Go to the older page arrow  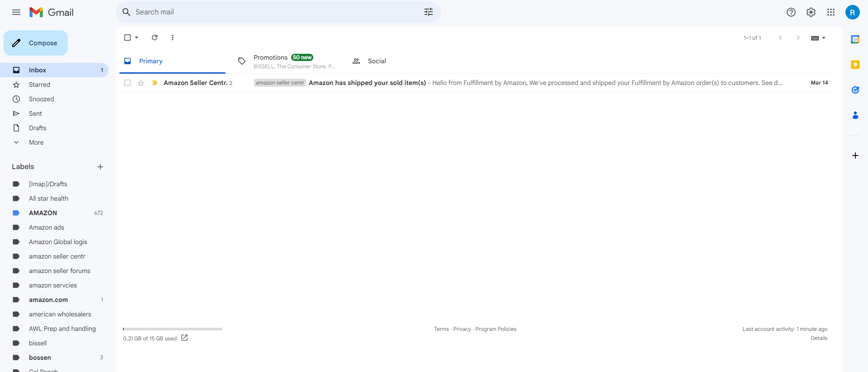click(798, 38)
